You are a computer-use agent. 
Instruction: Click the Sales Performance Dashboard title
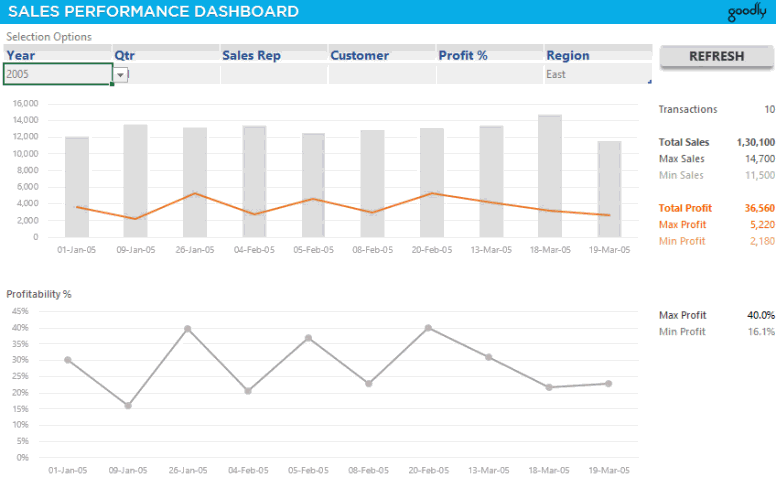(153, 12)
